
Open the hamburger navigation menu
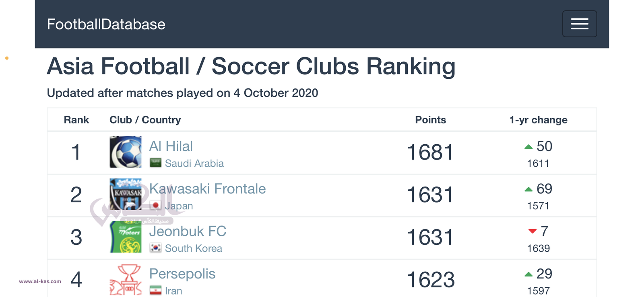(579, 24)
